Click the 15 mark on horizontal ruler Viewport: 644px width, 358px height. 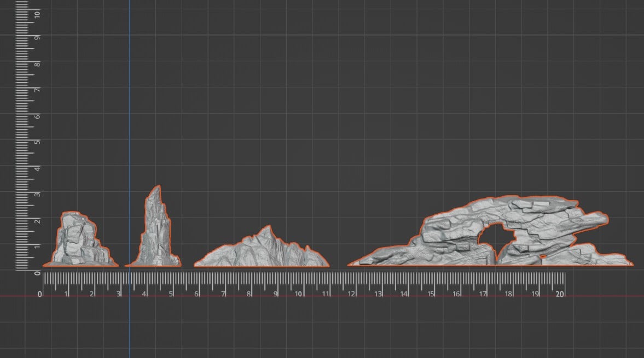[431, 294]
